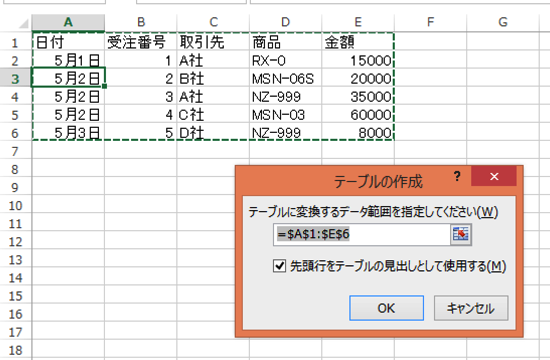
Task: Click cell B社
Action: (x=213, y=78)
